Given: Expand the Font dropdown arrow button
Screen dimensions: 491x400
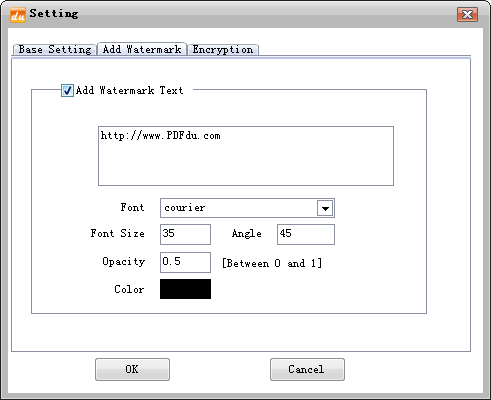Looking at the screenshot, I should pos(325,208).
